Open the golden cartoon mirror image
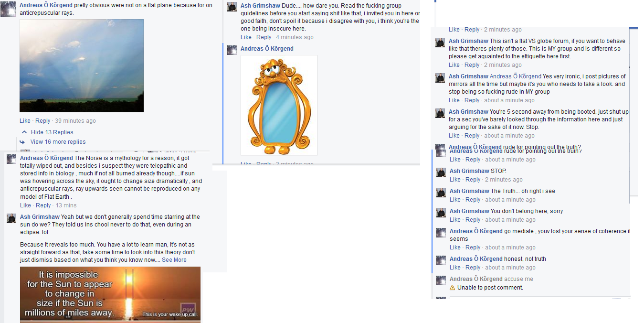644x323 pixels. (279, 105)
